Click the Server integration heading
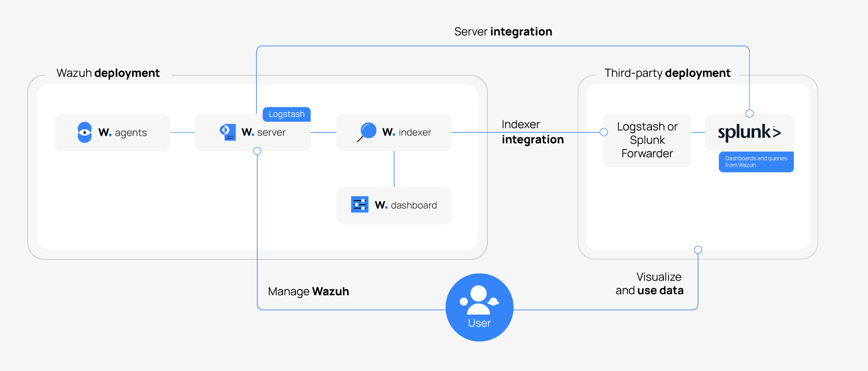Image resolution: width=868 pixels, height=371 pixels. (503, 32)
